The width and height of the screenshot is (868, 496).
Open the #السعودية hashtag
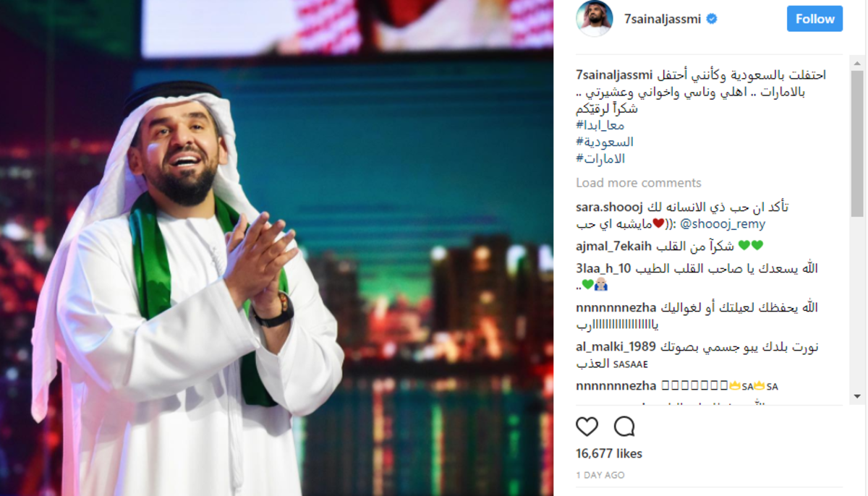click(x=605, y=142)
